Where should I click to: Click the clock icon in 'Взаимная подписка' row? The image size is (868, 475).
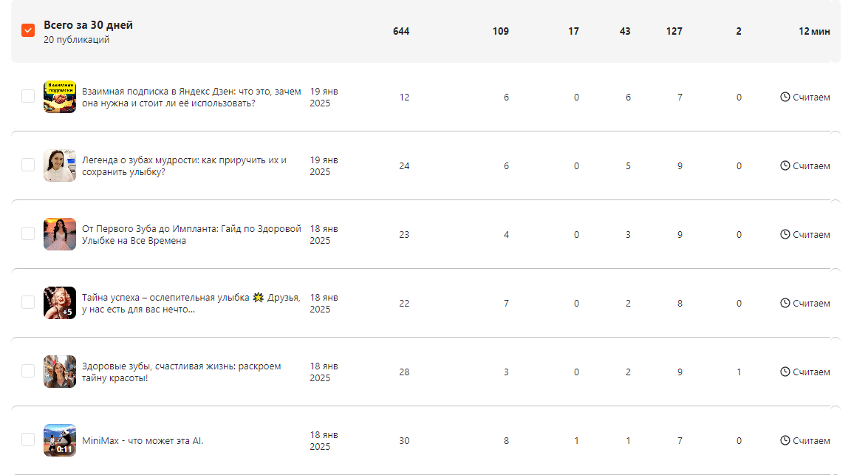click(x=785, y=97)
